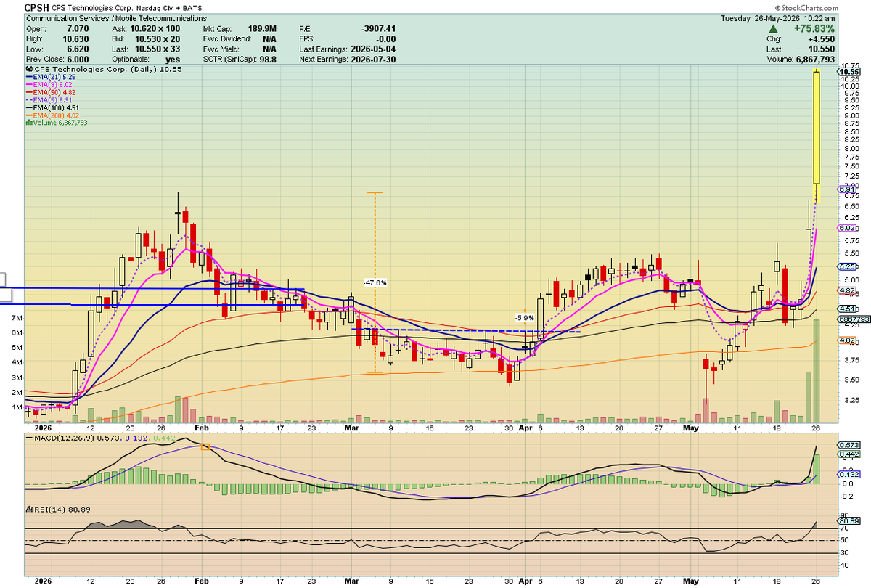The width and height of the screenshot is (871, 588).
Task: Click the 0.573 MACD tag on right axis
Action: [848, 445]
